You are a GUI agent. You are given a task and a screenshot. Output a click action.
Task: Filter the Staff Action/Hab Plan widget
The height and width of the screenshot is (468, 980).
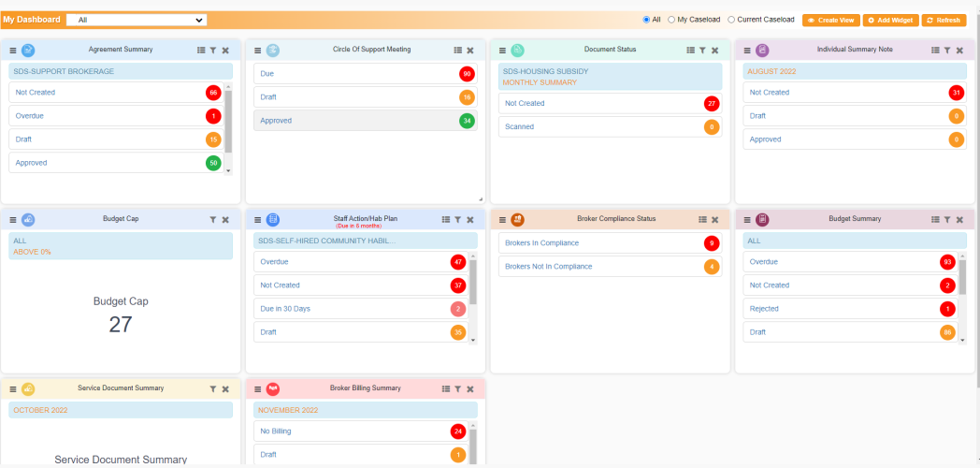click(x=457, y=220)
